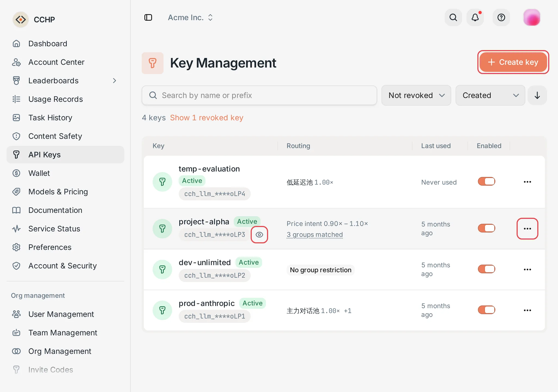The width and height of the screenshot is (558, 392).
Task: Open Account Center
Action: point(65,62)
